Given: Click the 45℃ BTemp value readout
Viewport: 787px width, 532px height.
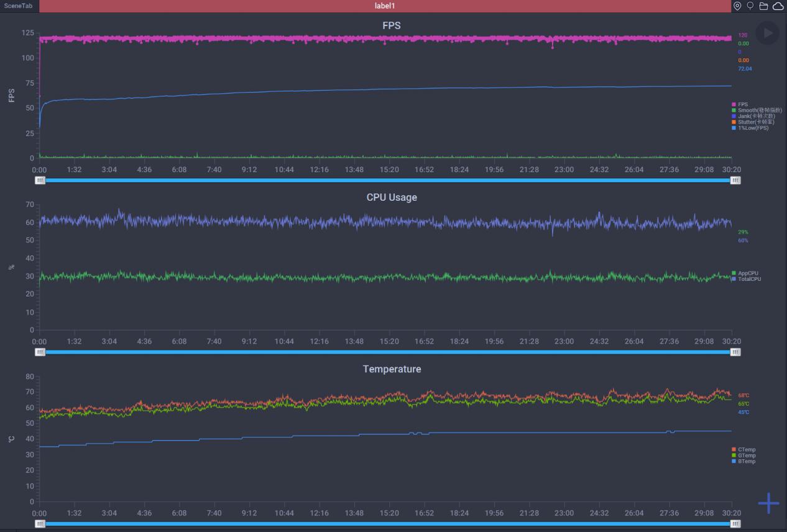Looking at the screenshot, I should [x=743, y=412].
